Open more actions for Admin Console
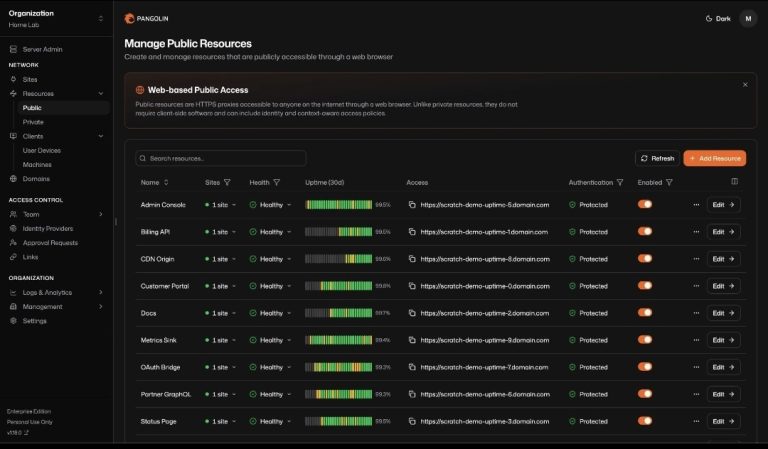 click(696, 205)
